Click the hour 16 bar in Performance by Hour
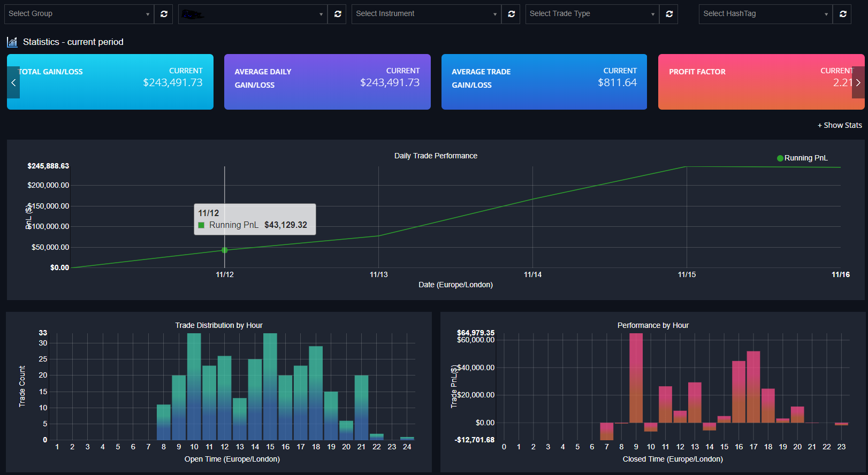The height and width of the screenshot is (475, 868). [x=739, y=392]
